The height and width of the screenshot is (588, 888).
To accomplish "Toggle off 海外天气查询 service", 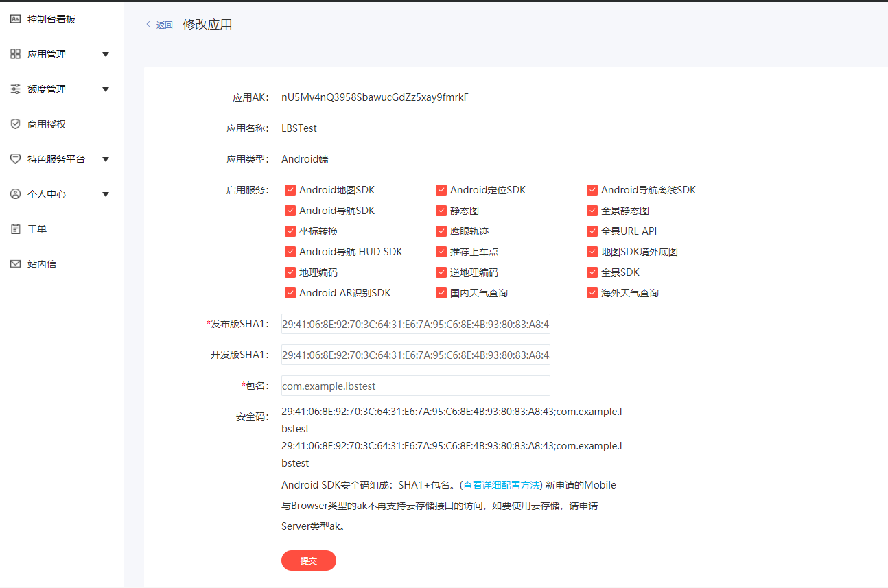I will pos(592,292).
